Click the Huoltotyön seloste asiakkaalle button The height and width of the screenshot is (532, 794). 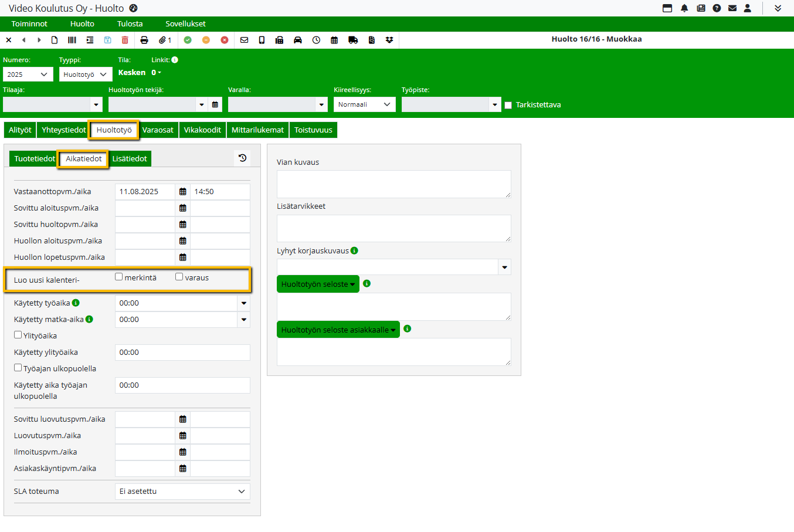coord(338,330)
